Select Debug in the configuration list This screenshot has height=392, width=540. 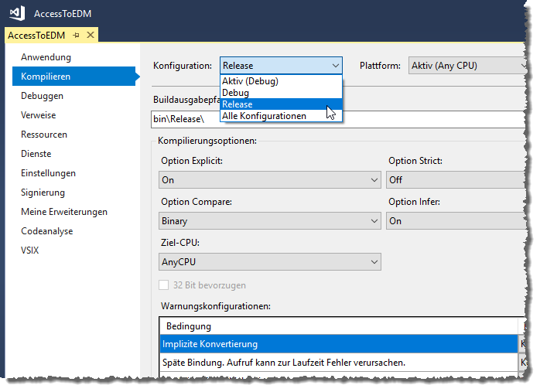pos(236,93)
